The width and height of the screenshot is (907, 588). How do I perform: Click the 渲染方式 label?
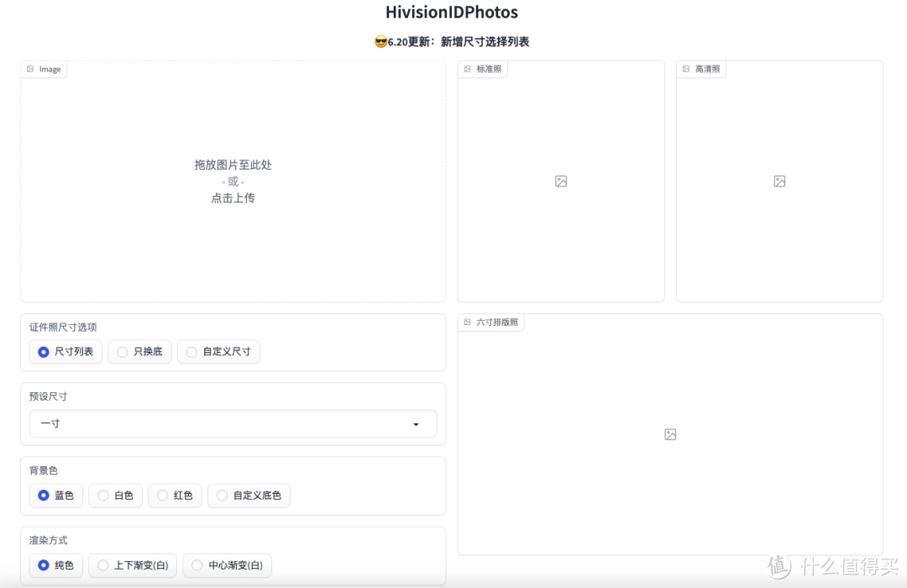(x=48, y=541)
